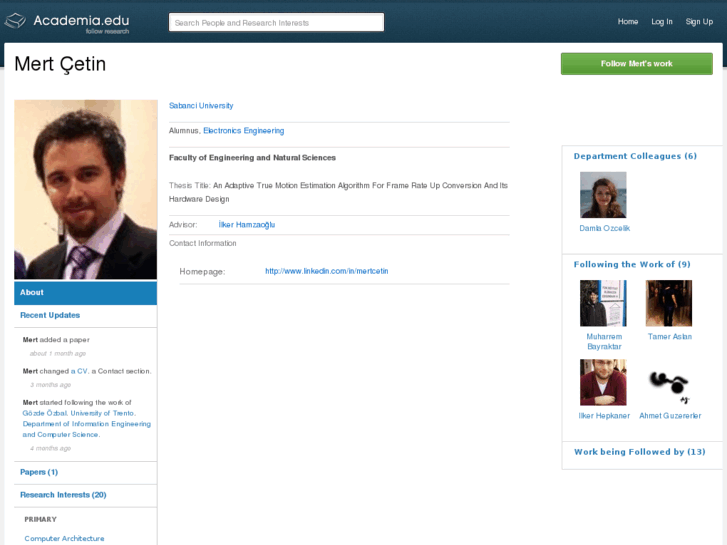Click Damla Ozcelik's profile photo
727x545 pixels.
point(603,195)
